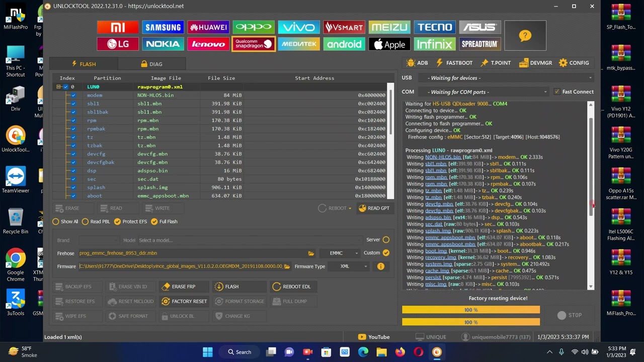This screenshot has height=362, width=644.
Task: Browse for Firmware path with folder icon
Action: 287,266
